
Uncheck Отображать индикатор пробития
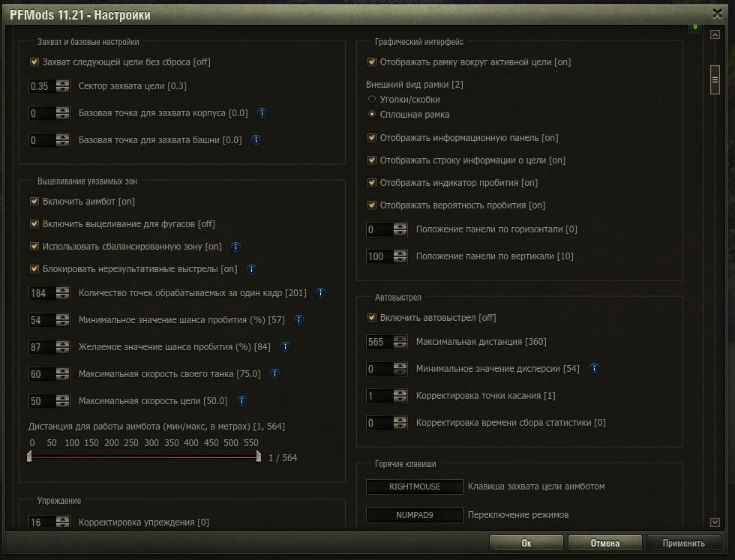coord(372,183)
